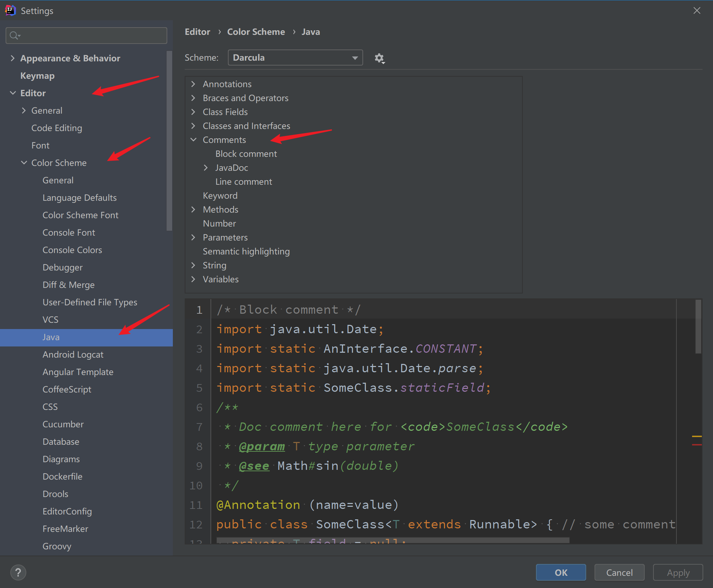Click the code preview vertical scrollbar
The height and width of the screenshot is (588, 713).
[698, 326]
